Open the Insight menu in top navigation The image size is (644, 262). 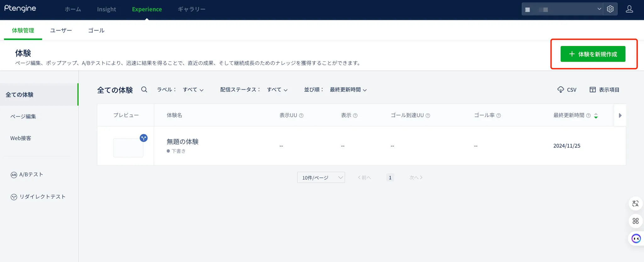click(x=106, y=9)
